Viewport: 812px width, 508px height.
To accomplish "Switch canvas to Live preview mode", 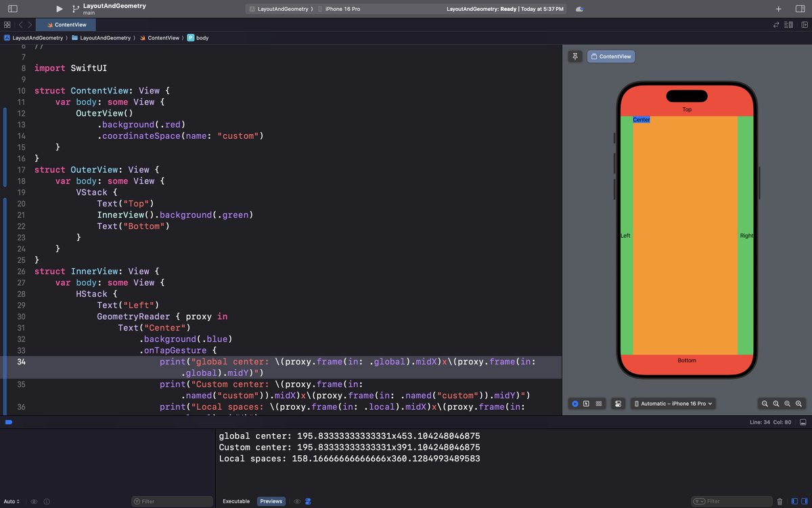I will coord(574,404).
